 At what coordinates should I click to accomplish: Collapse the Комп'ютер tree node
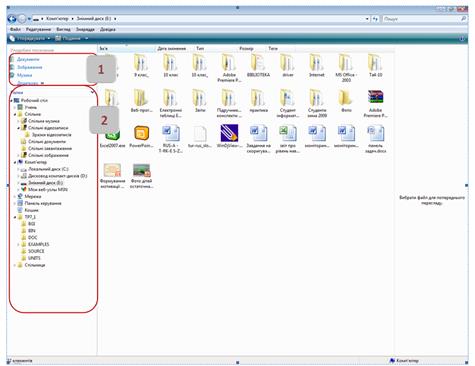coord(15,162)
